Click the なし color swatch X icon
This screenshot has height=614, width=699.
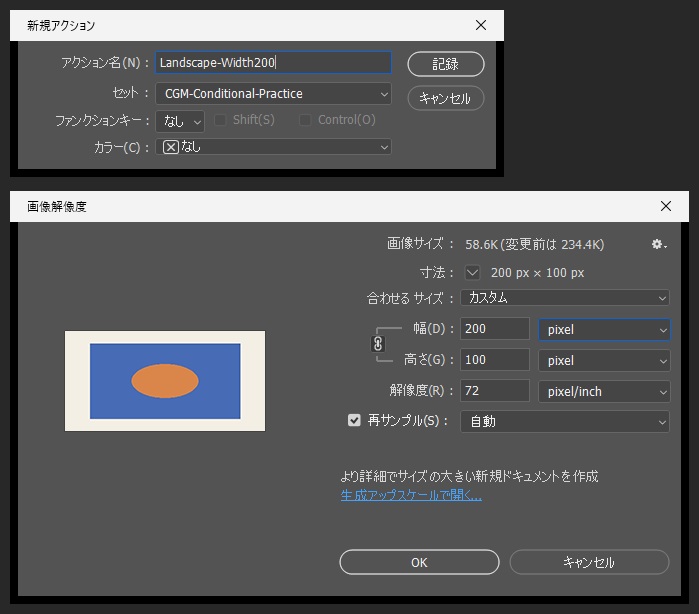171,147
